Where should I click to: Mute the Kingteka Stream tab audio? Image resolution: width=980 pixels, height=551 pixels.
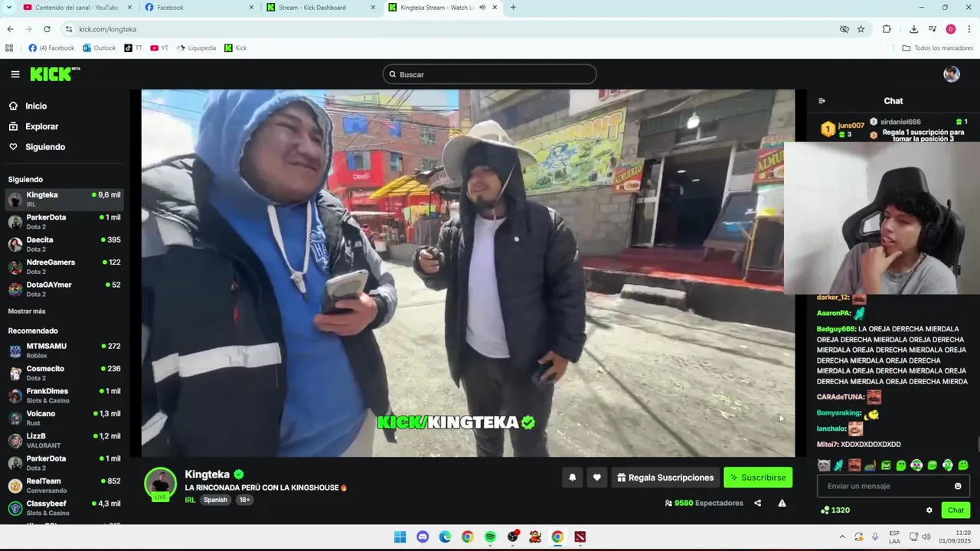pos(482,8)
